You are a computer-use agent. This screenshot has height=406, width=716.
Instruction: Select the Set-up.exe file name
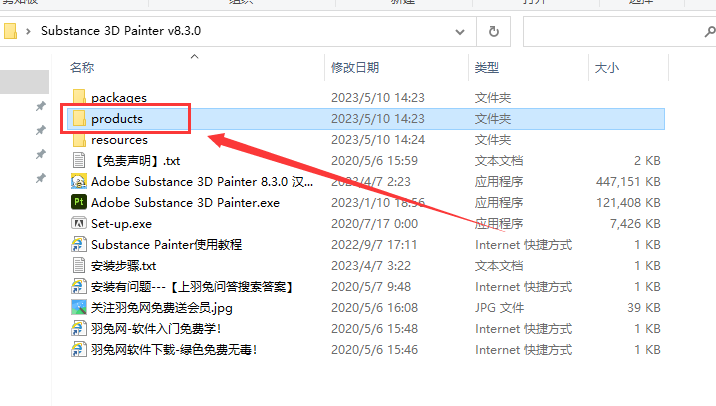(x=121, y=224)
